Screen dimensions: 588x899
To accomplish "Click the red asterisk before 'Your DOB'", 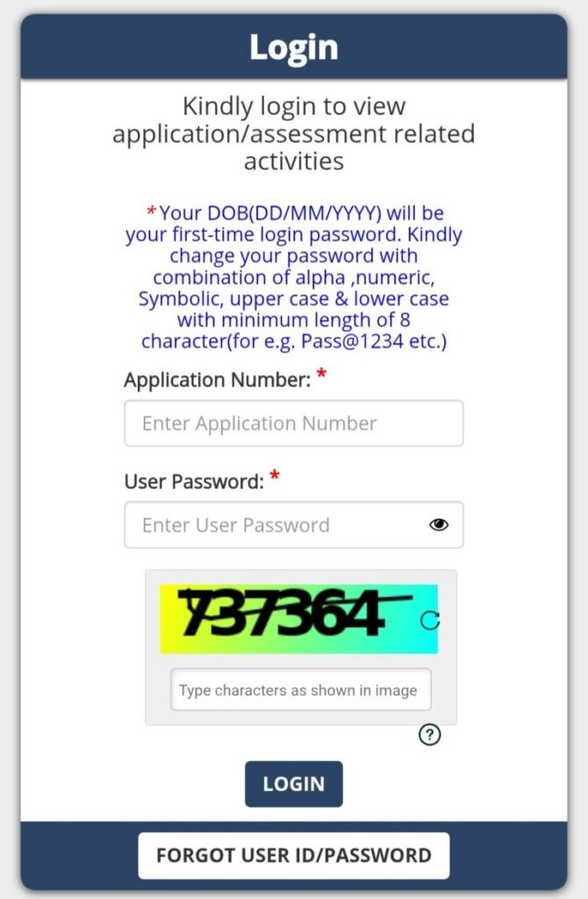I will coord(151,212).
